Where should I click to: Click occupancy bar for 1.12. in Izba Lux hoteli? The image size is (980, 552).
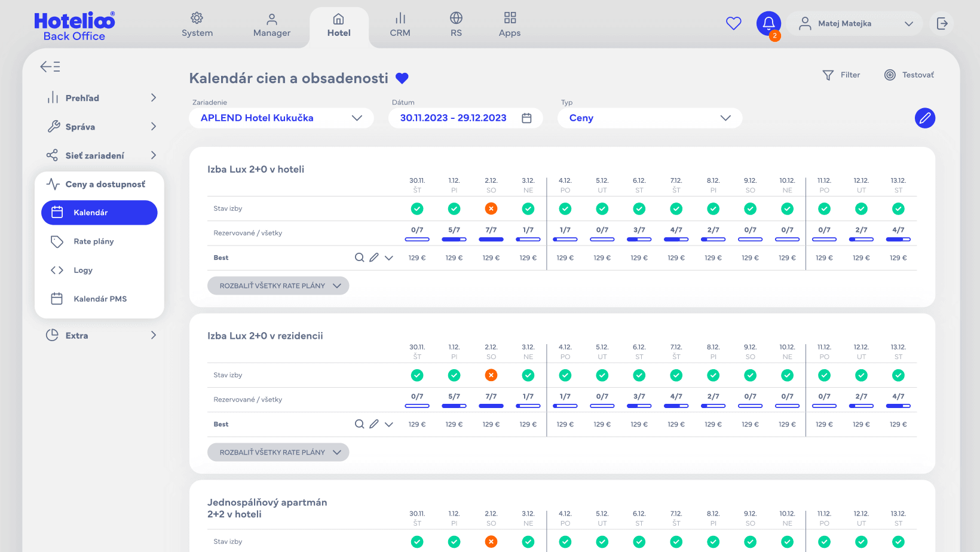click(x=454, y=239)
